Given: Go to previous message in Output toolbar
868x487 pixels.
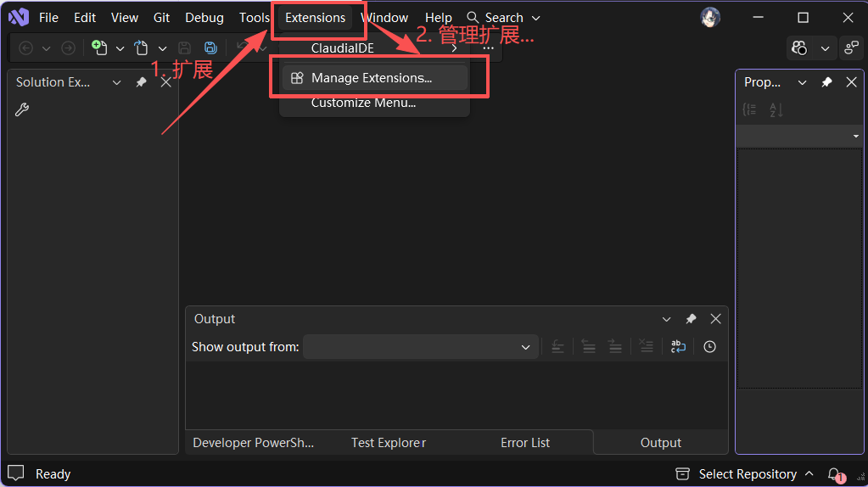Looking at the screenshot, I should click(x=589, y=347).
